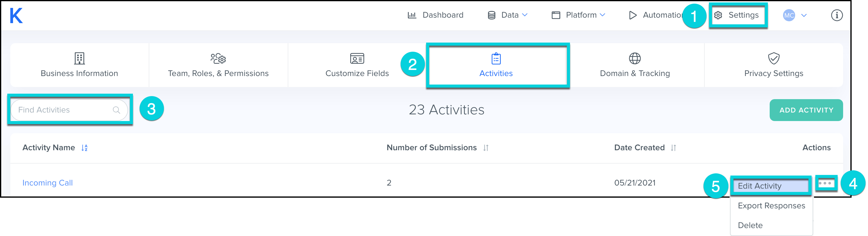Click the K logo icon
The height and width of the screenshot is (236, 868).
click(x=16, y=16)
